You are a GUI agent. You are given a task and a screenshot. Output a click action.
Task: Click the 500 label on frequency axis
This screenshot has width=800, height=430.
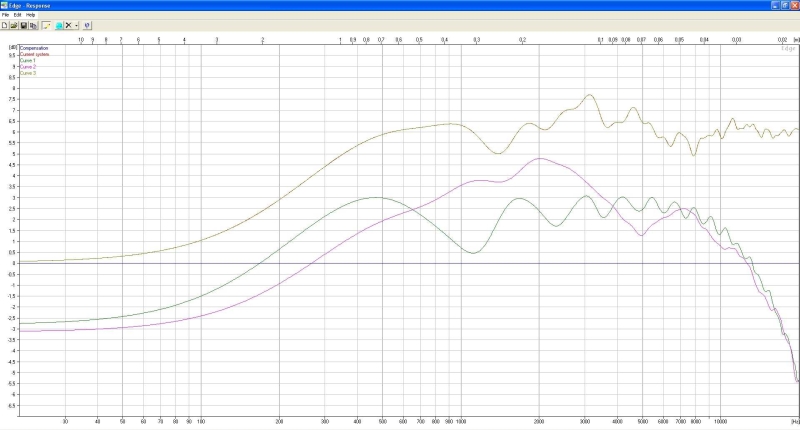pos(383,421)
